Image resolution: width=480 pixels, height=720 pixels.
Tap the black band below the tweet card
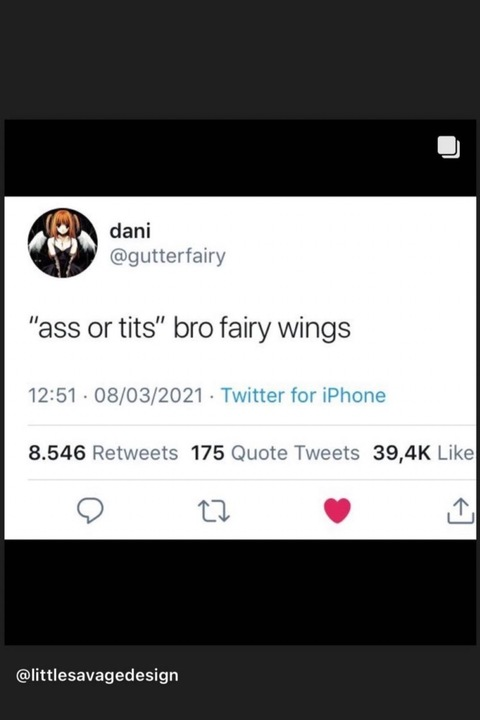pos(240,592)
